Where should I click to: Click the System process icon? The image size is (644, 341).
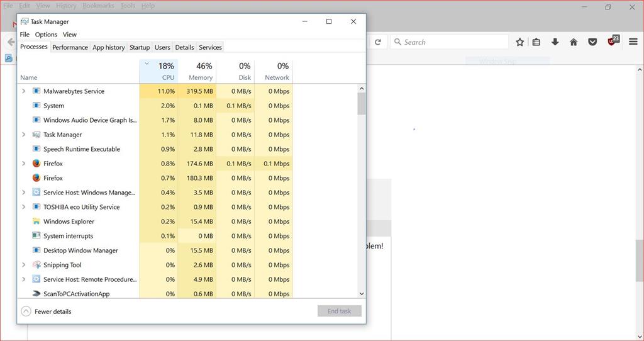click(36, 105)
